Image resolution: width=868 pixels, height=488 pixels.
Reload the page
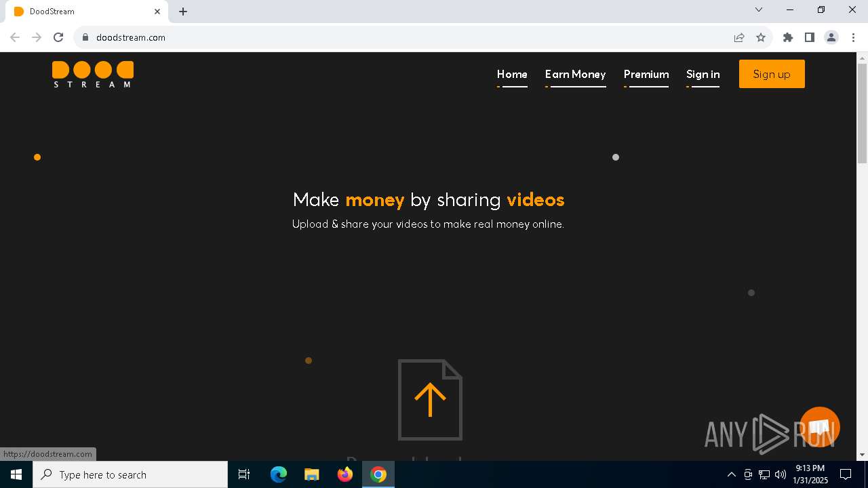(58, 37)
